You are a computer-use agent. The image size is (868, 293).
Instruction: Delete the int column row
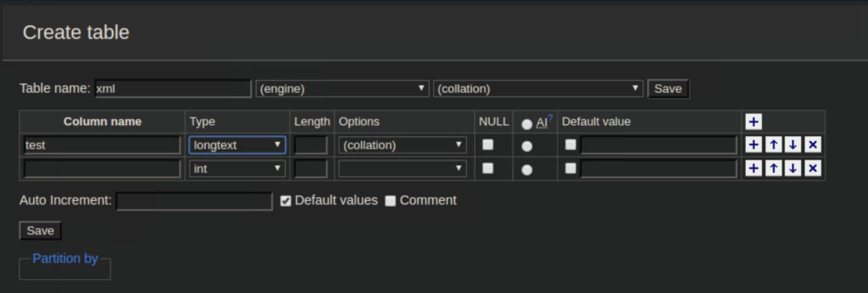click(x=812, y=169)
